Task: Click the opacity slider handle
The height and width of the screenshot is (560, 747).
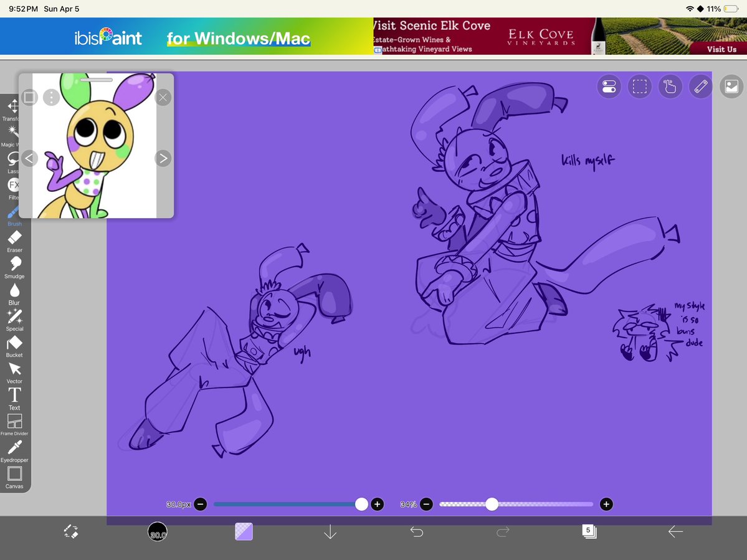Action: coord(492,504)
